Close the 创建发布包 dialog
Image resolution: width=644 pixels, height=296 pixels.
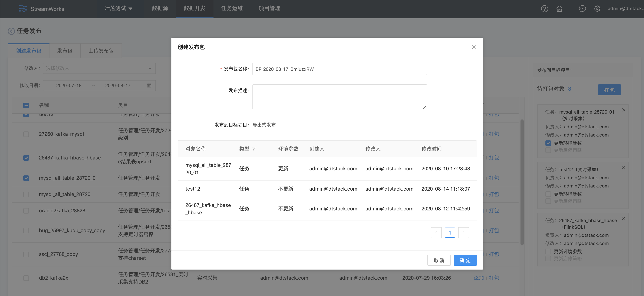point(474,47)
